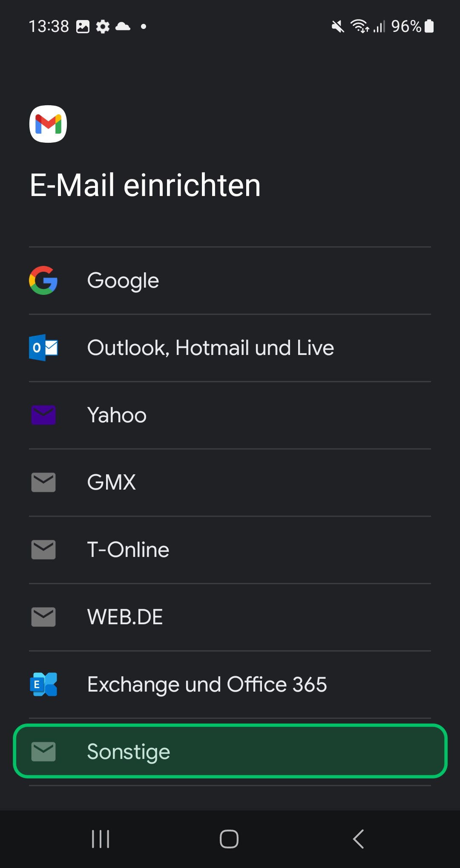Pick the T-Online entry

tap(230, 550)
